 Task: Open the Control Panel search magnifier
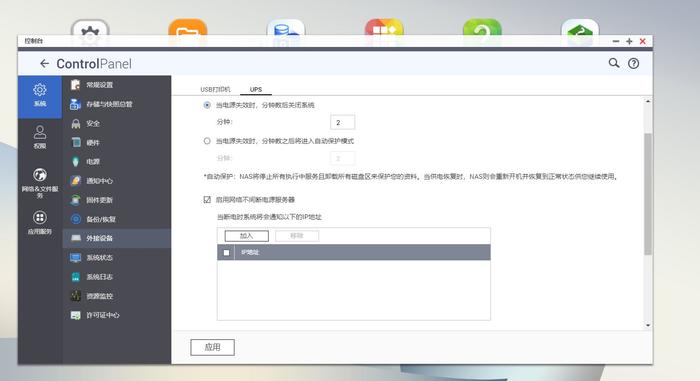614,63
